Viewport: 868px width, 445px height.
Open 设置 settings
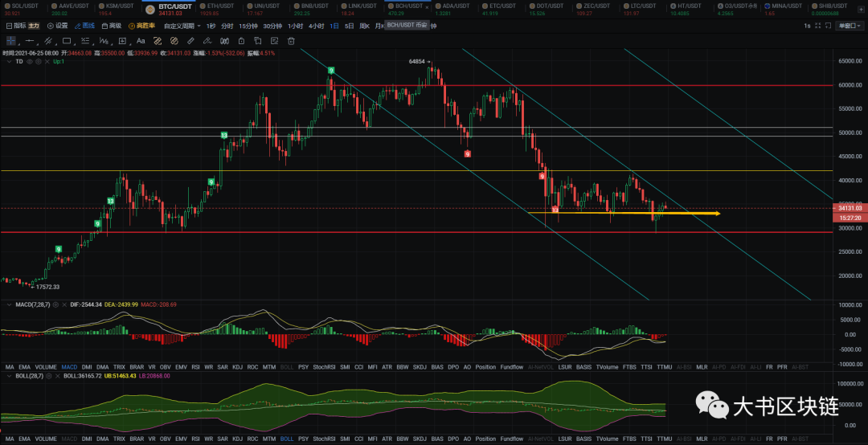58,26
